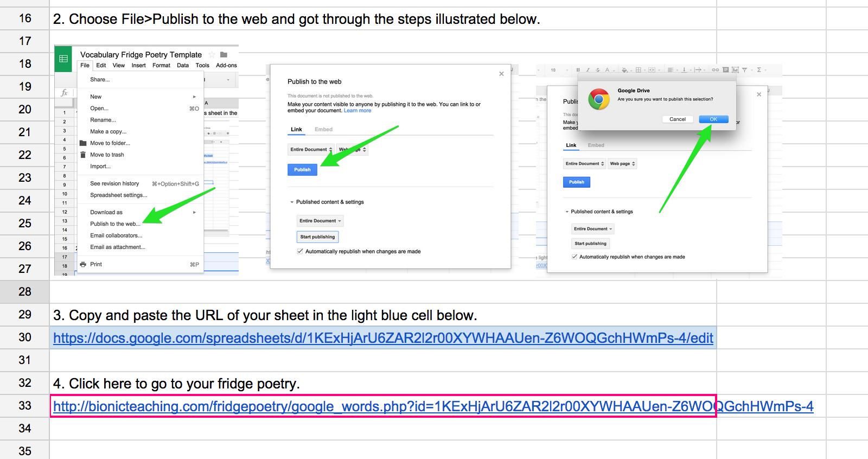868x459 pixels.
Task: Expand the Download as submenu arrow
Action: point(195,212)
